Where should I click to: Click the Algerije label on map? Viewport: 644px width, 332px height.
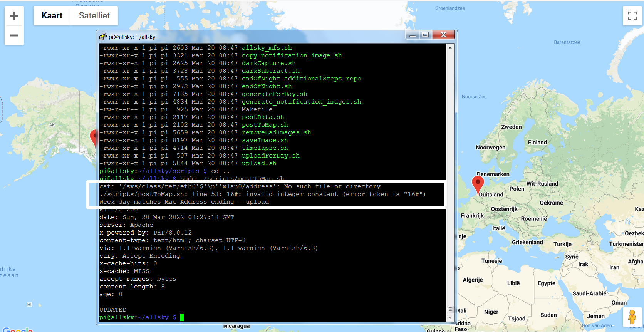coord(473,280)
